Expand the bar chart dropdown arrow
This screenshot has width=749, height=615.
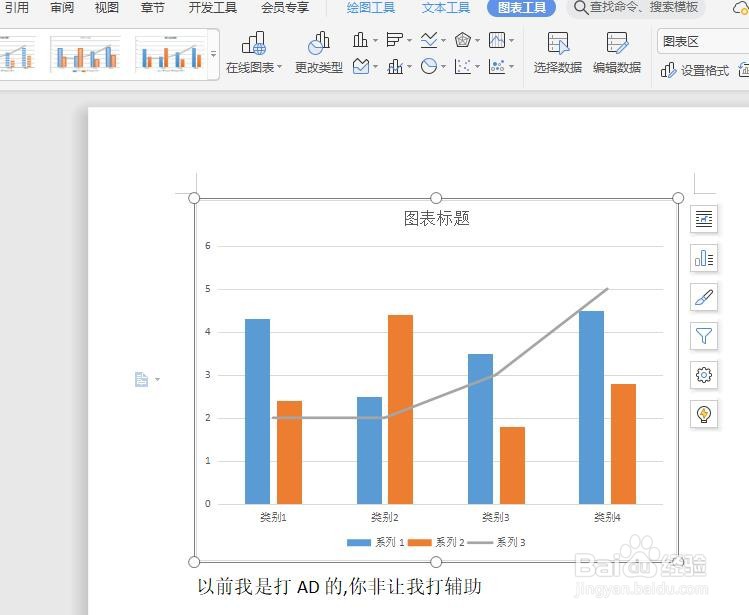(x=409, y=41)
